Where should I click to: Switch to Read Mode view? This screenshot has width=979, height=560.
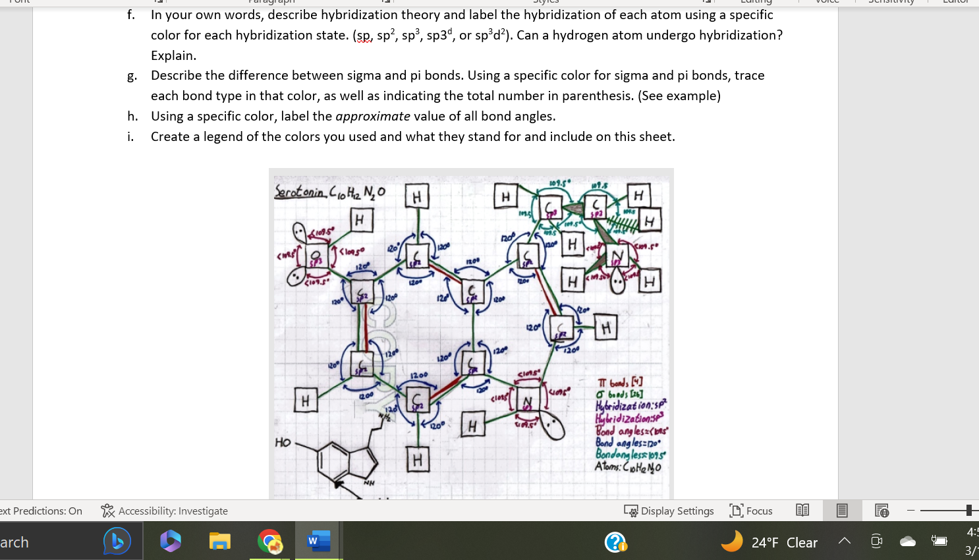tap(802, 510)
